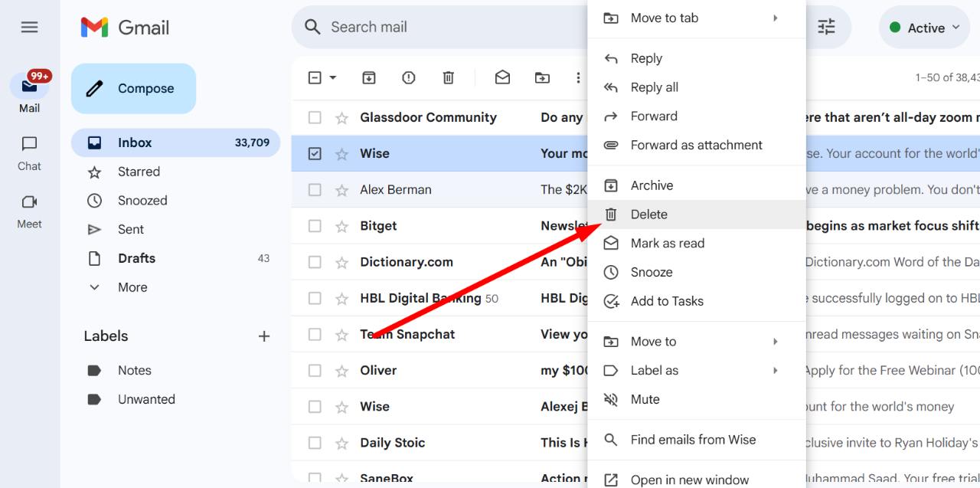Click the Gmail logo
The image size is (980, 488).
[125, 28]
